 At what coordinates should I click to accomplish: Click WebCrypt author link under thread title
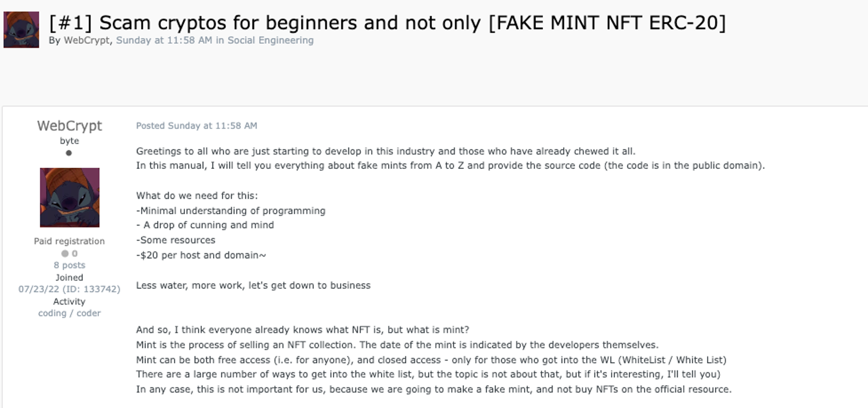point(87,40)
